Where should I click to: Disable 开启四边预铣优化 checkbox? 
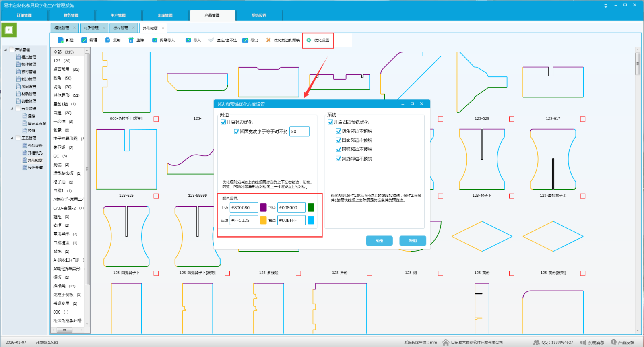(x=330, y=122)
